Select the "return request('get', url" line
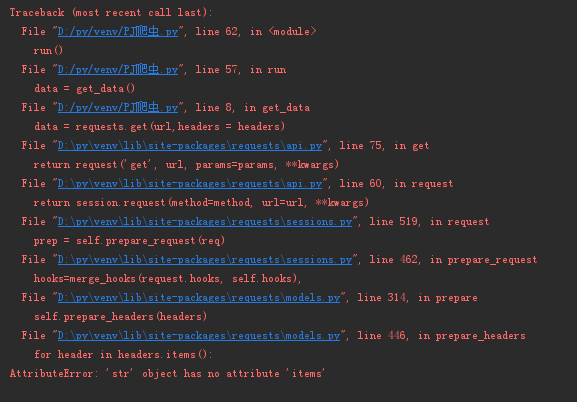Viewport: 577px width, 402px height. pyautogui.click(x=186, y=165)
